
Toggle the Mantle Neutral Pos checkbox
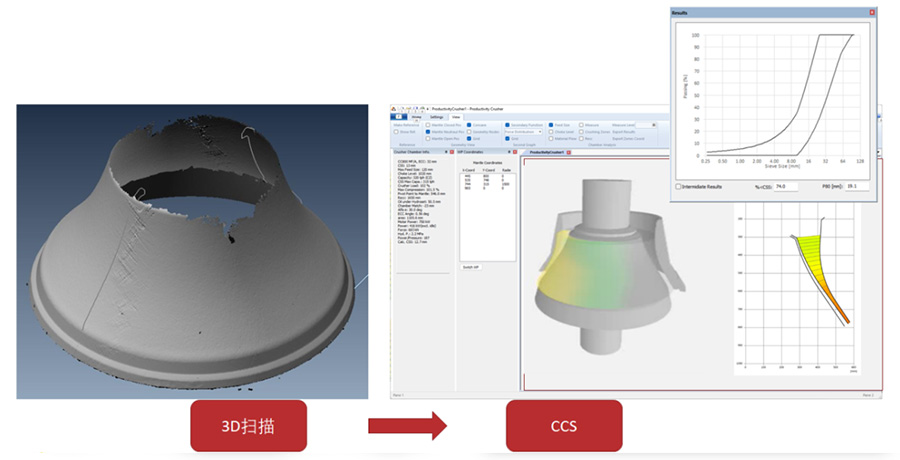[428, 131]
